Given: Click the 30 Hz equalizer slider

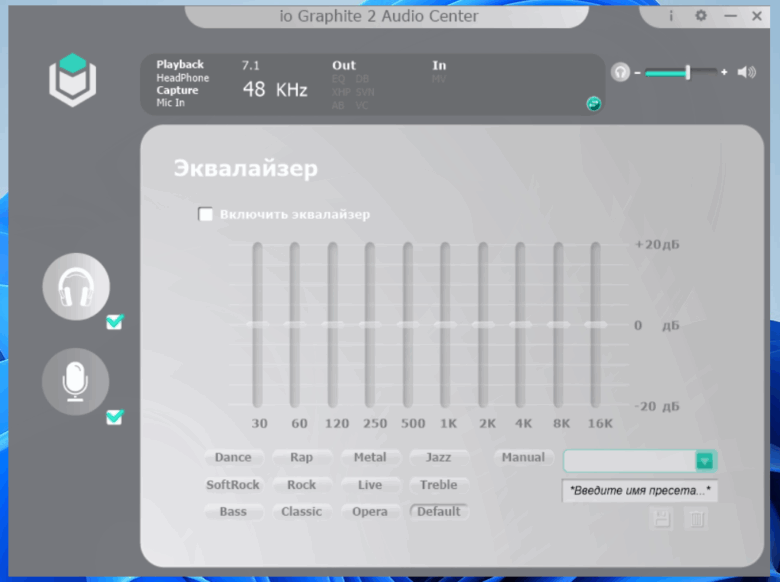Looking at the screenshot, I should [x=258, y=325].
